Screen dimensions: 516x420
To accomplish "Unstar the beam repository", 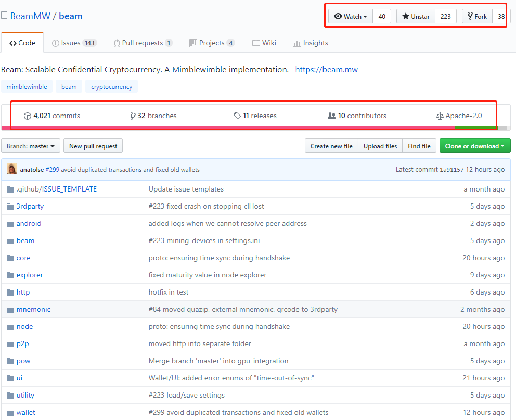I will 416,17.
